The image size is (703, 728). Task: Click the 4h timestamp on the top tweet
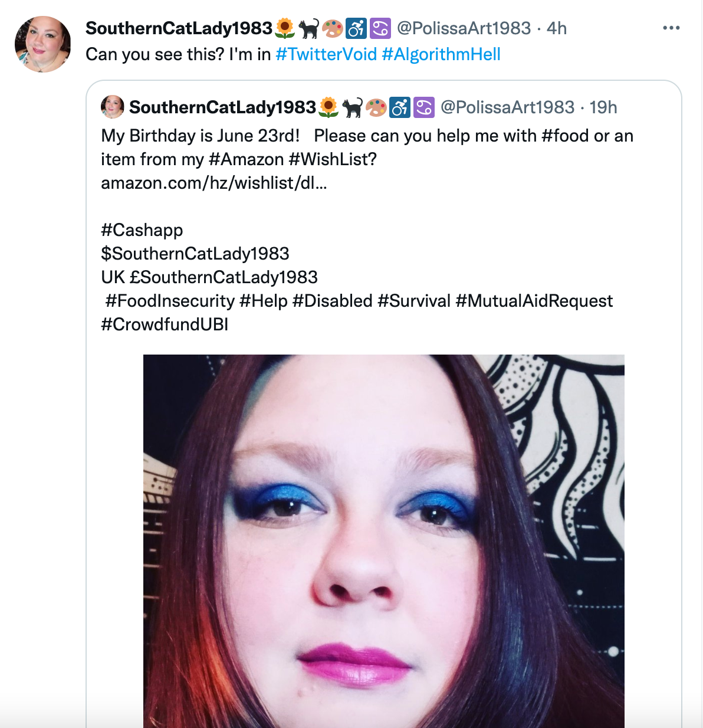(557, 28)
